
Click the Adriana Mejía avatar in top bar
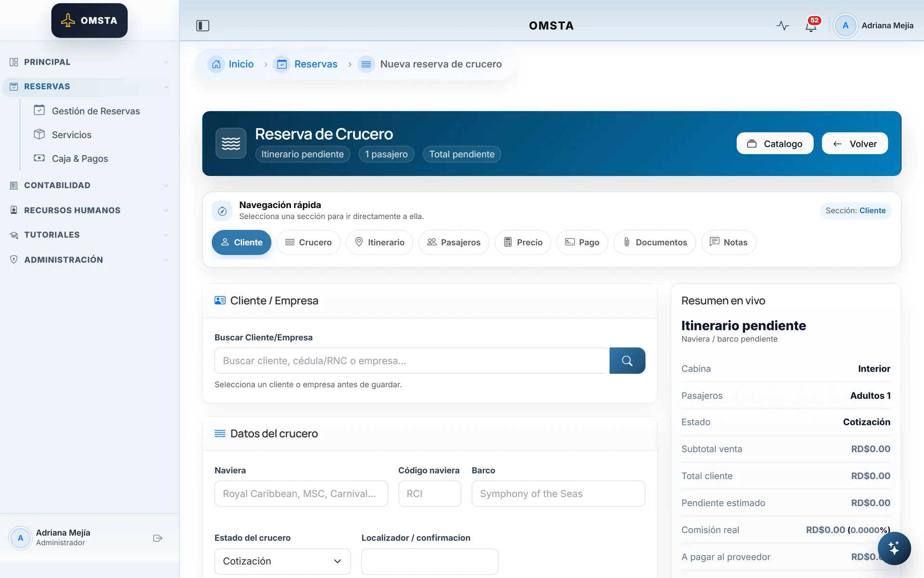click(x=845, y=26)
